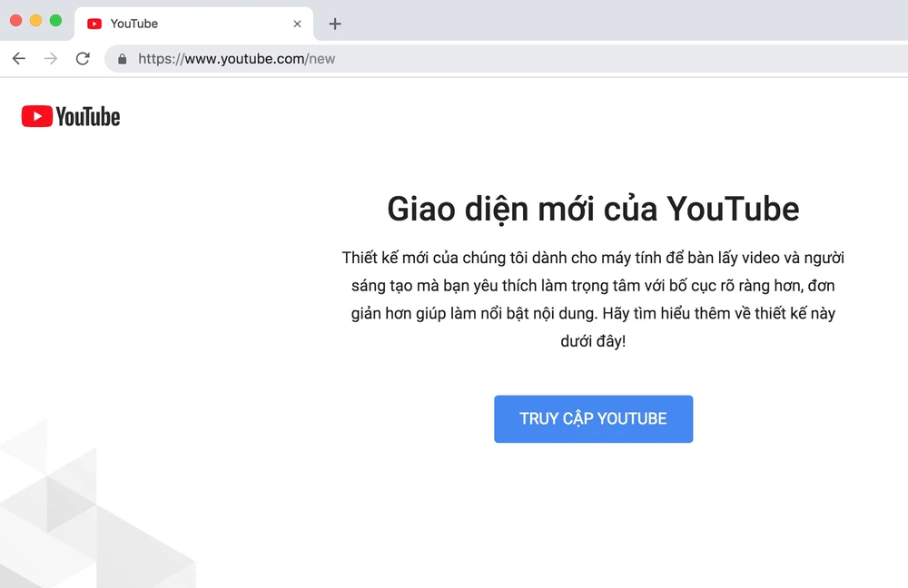Click the "Giao diện mới của YouTube" heading
Viewport: 908px width, 588px height.
point(593,209)
